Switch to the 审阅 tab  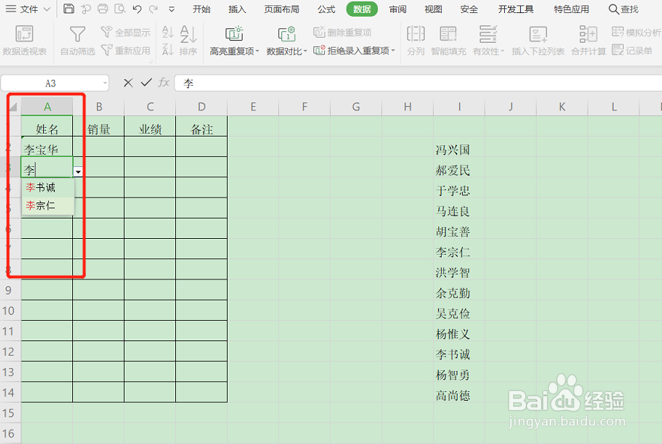pyautogui.click(x=398, y=9)
